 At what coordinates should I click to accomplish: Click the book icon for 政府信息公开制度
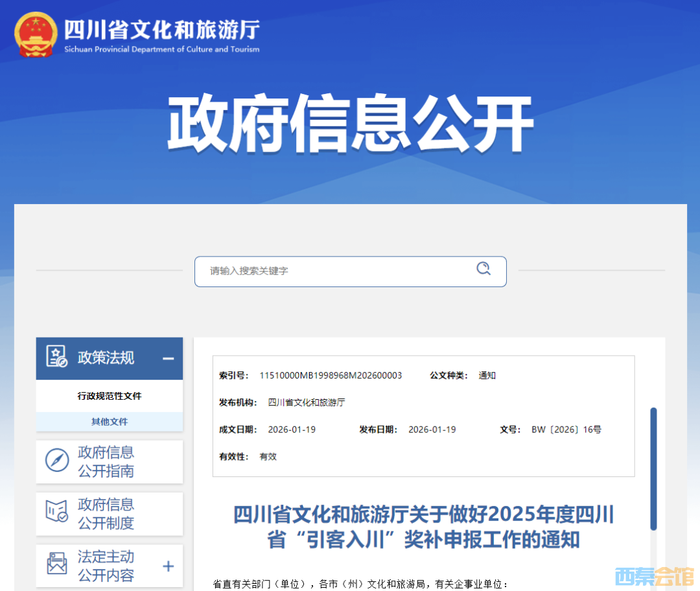pos(57,513)
